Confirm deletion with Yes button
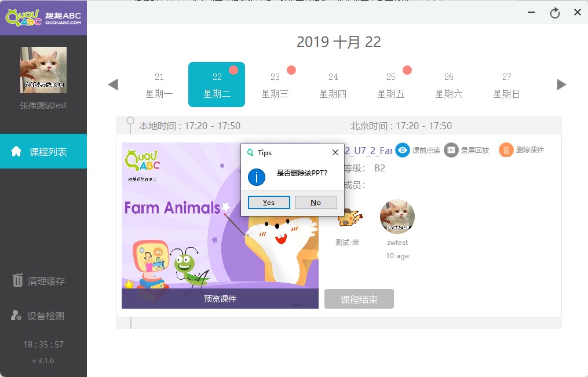 coord(269,202)
